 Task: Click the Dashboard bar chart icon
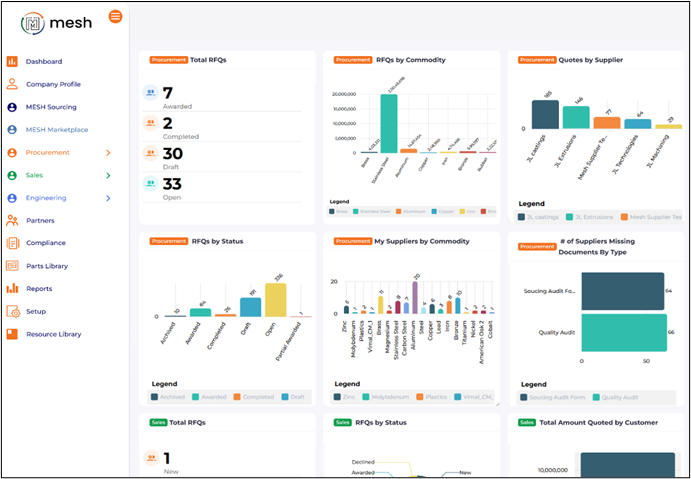tap(12, 62)
